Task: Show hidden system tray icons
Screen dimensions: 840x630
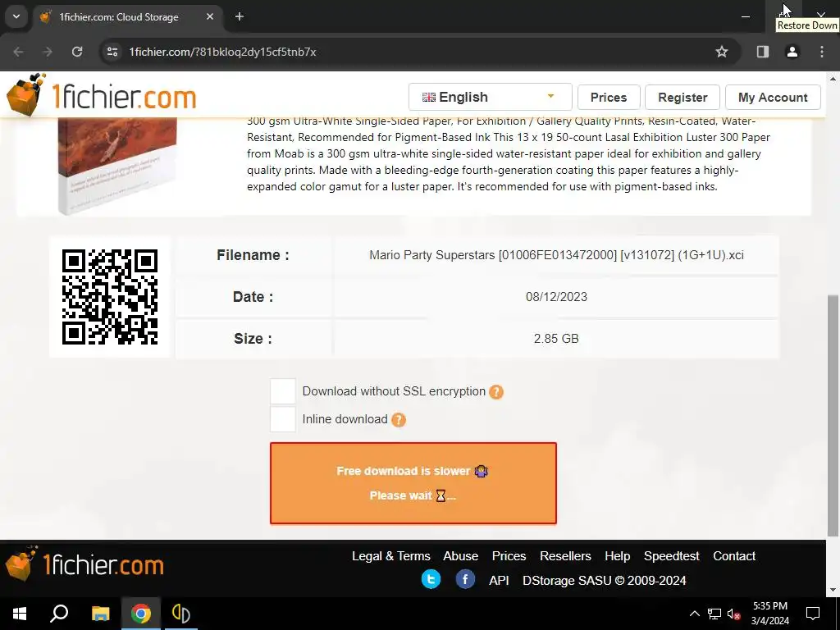Action: (x=694, y=614)
